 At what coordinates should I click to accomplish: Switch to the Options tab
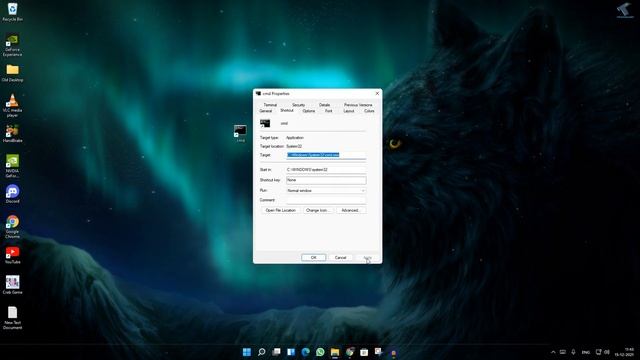pos(309,111)
